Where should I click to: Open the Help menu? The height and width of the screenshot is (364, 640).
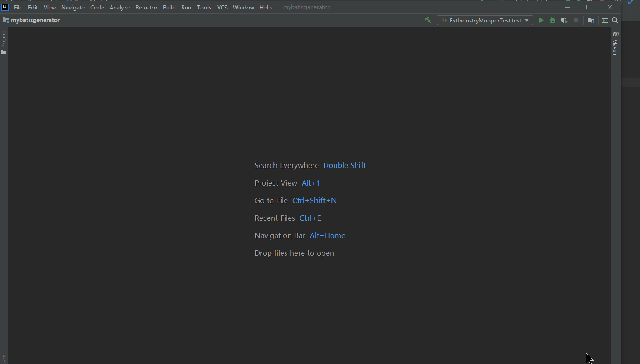(x=265, y=7)
